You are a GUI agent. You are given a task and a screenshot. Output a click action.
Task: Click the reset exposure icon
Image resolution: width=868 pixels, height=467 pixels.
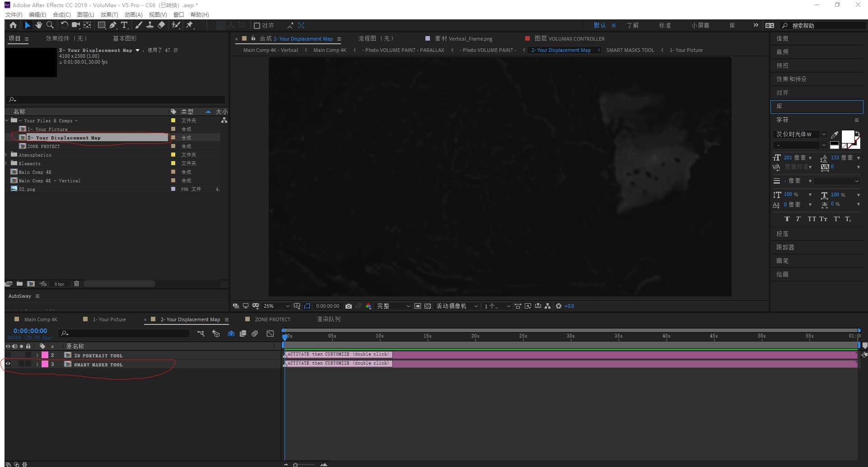559,306
